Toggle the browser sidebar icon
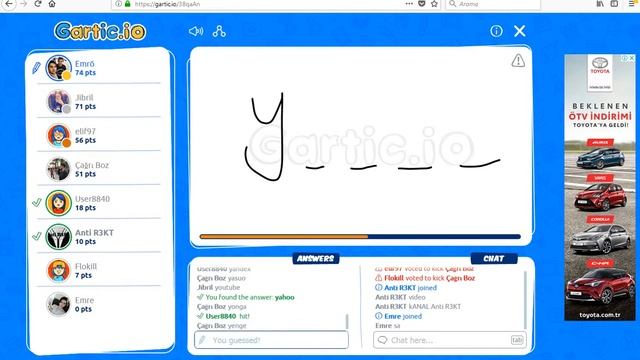Image resolution: width=640 pixels, height=360 pixels. pyautogui.click(x=614, y=4)
